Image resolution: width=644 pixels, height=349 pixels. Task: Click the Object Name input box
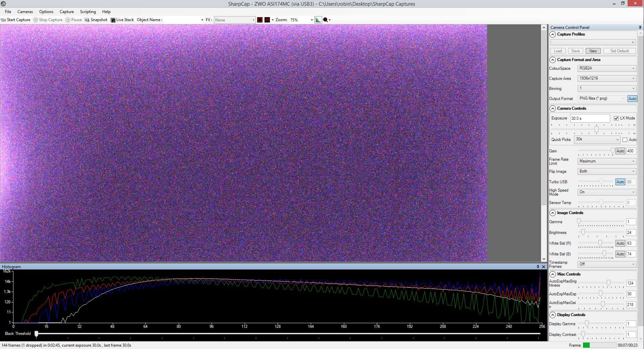(184, 20)
